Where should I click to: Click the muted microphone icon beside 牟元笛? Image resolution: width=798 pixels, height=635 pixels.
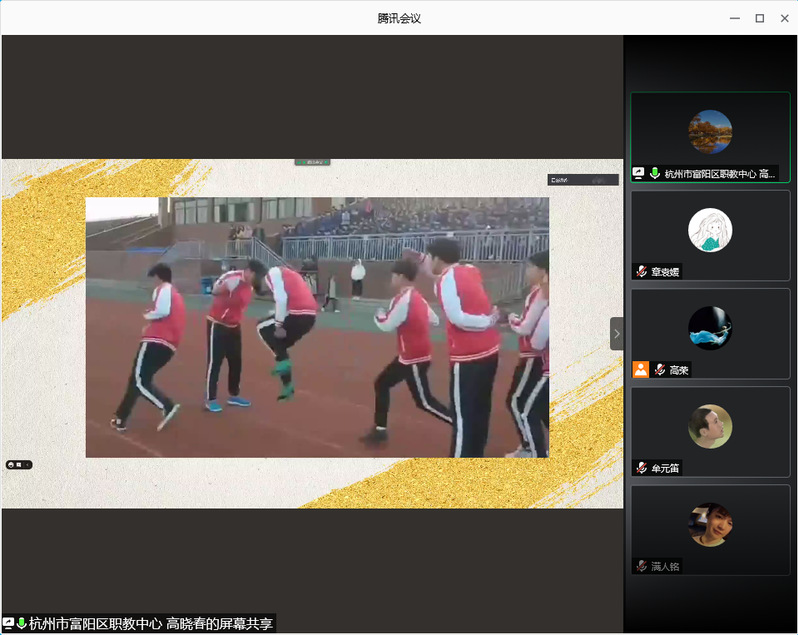[641, 468]
